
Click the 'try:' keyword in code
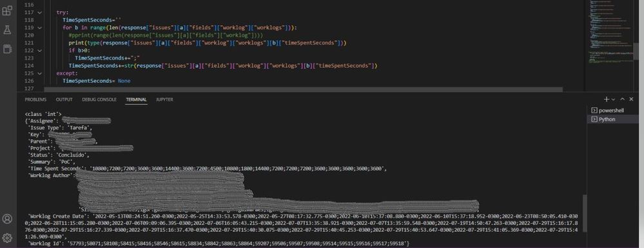click(63, 12)
